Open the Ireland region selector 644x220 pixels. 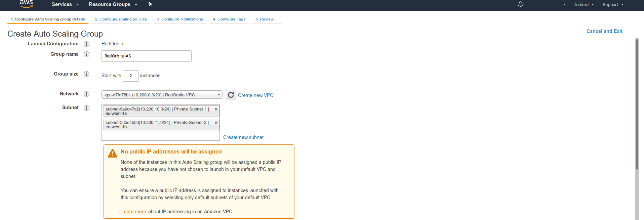point(584,4)
